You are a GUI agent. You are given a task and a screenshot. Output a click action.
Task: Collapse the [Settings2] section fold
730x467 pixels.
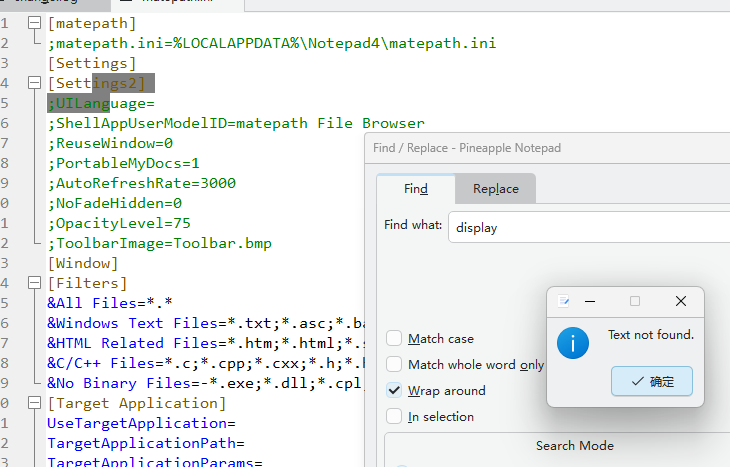click(x=35, y=83)
